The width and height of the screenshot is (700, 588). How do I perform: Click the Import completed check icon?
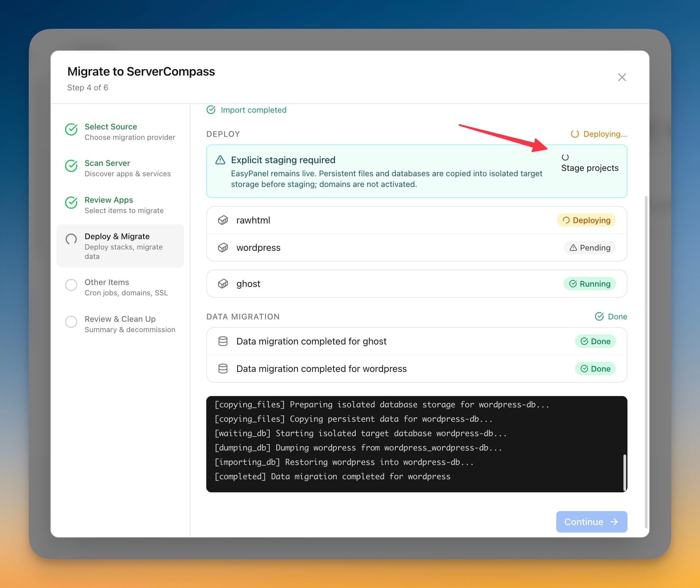211,110
